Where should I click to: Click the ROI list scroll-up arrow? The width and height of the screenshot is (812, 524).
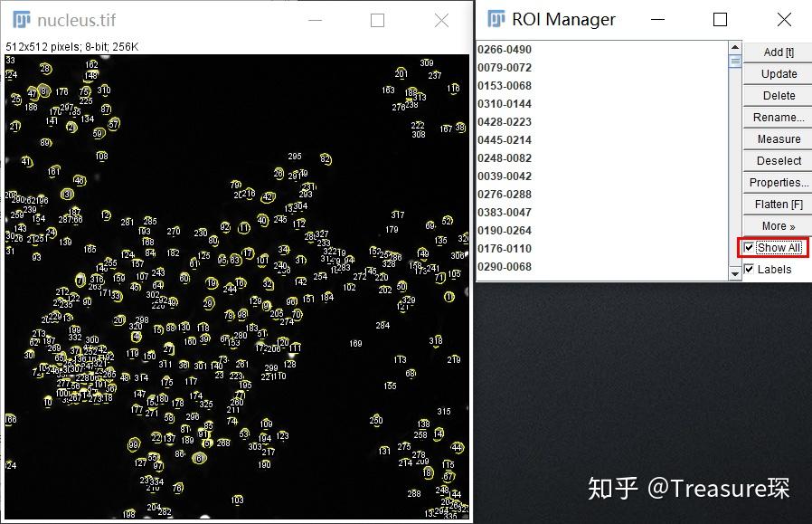tap(734, 45)
